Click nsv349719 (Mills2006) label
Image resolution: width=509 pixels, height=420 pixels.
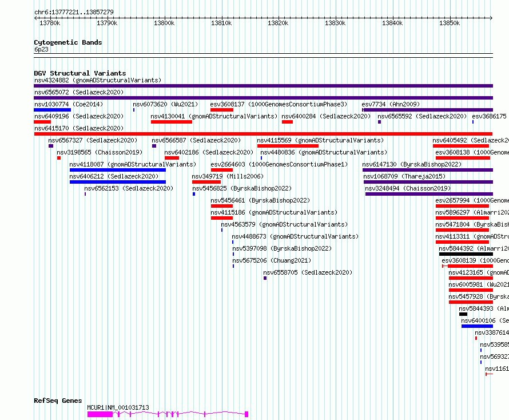[x=228, y=176]
